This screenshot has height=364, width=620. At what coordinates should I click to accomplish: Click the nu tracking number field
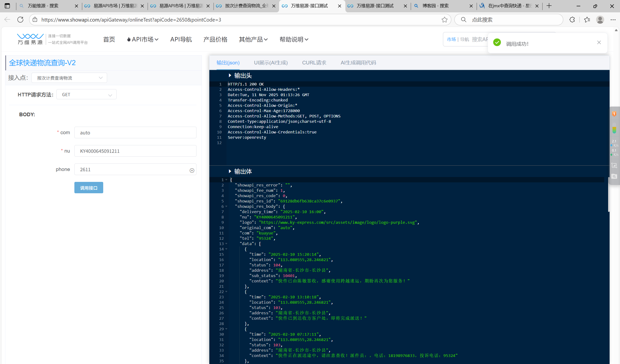tap(135, 151)
